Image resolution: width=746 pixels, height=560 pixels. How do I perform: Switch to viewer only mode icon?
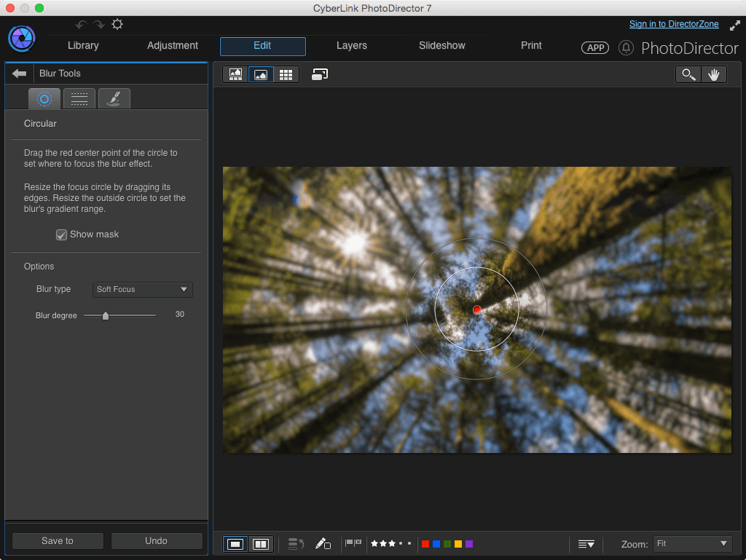pos(261,74)
